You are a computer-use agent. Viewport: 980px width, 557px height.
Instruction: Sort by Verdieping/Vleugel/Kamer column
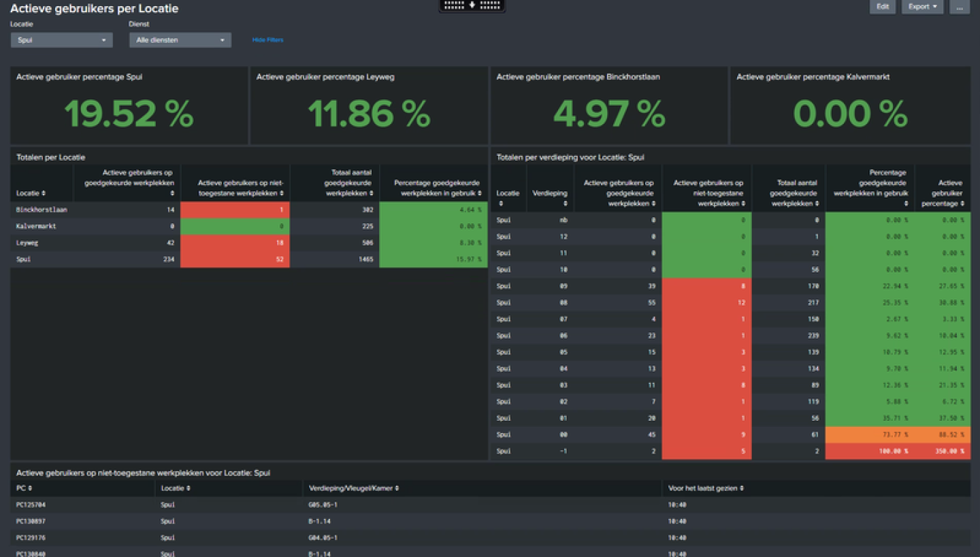[x=353, y=488]
